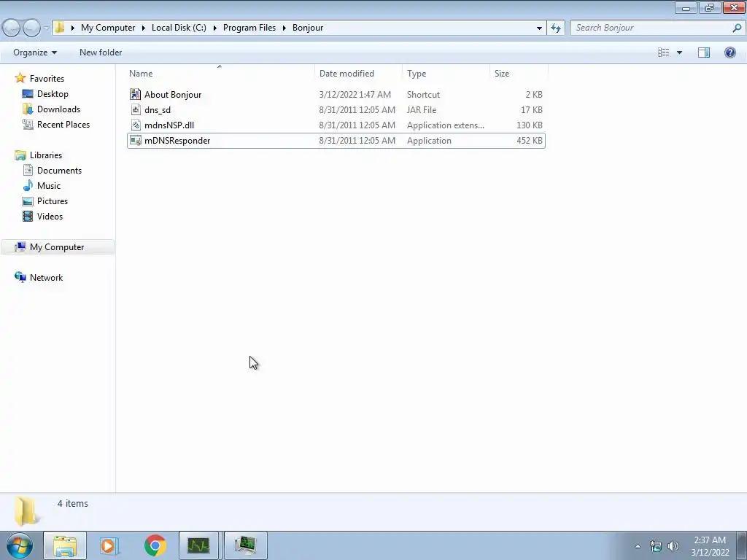Go to My Computer breadcrumb
Image resolution: width=747 pixels, height=560 pixels.
108,28
